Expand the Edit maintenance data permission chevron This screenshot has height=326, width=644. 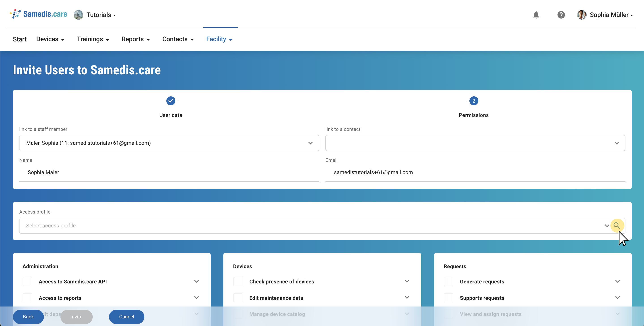pyautogui.click(x=407, y=298)
